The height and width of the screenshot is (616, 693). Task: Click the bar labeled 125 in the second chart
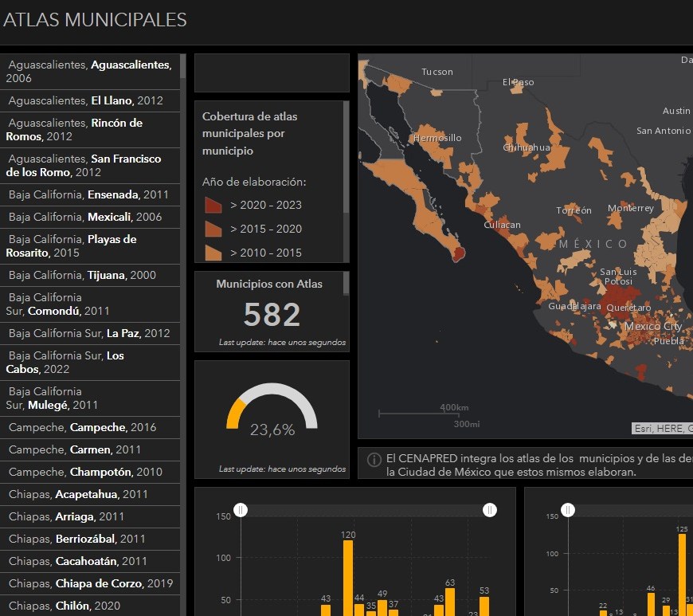point(682,574)
